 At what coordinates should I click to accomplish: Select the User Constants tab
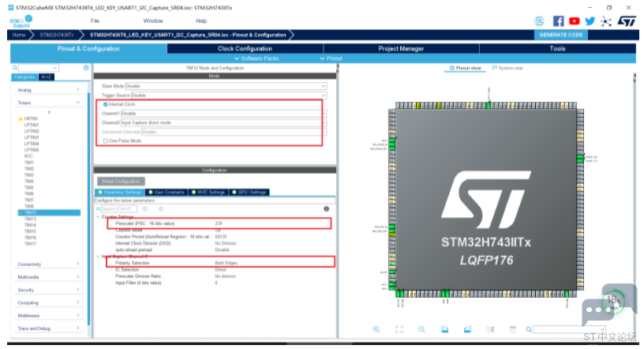[167, 192]
